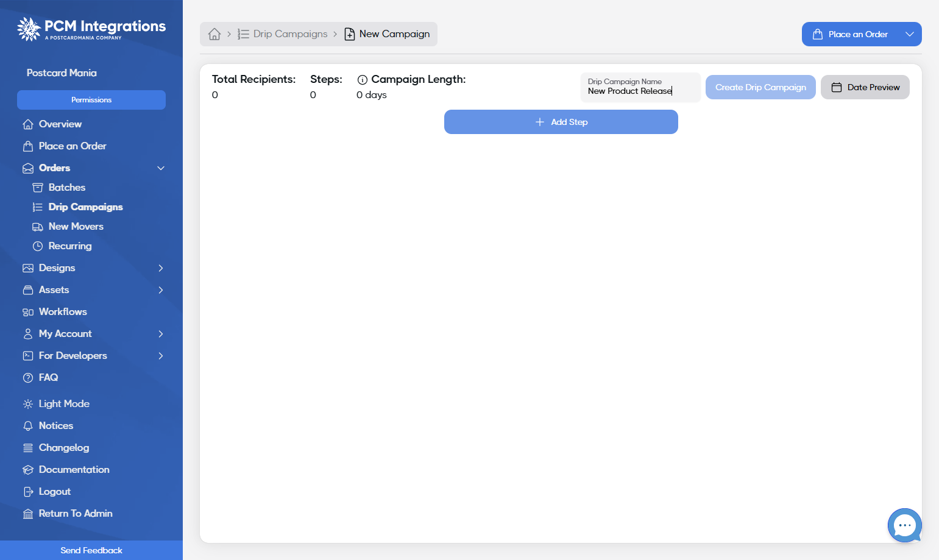Image resolution: width=939 pixels, height=560 pixels.
Task: Click the Date Preview button
Action: pyautogui.click(x=865, y=87)
